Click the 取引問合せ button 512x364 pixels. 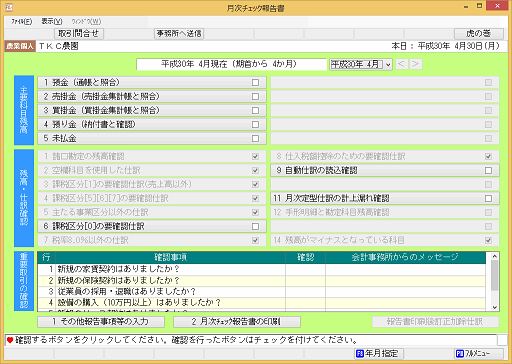[79, 34]
